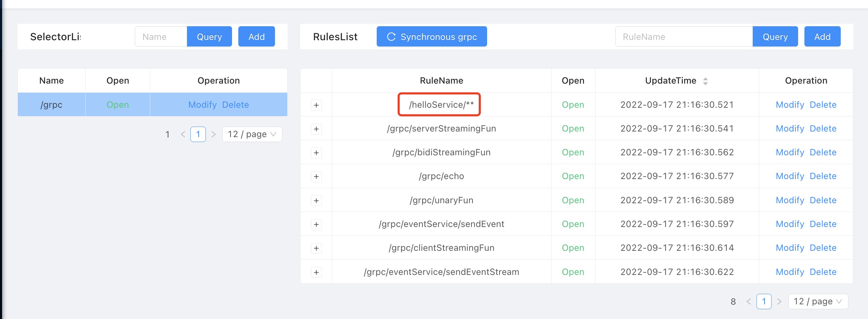
Task: Open rules list page size dropdown
Action: (818, 302)
